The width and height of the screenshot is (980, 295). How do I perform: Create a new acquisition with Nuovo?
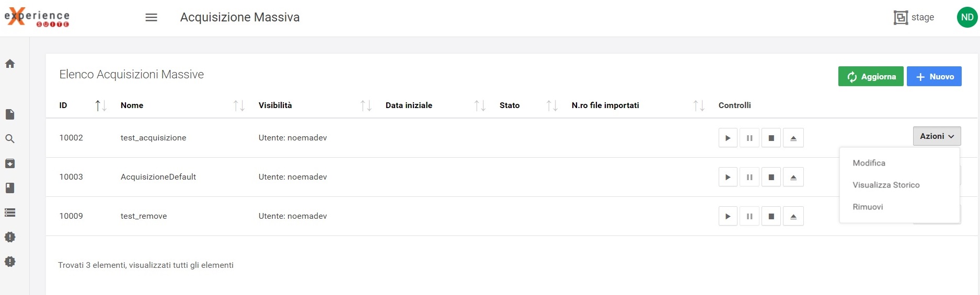click(x=934, y=77)
